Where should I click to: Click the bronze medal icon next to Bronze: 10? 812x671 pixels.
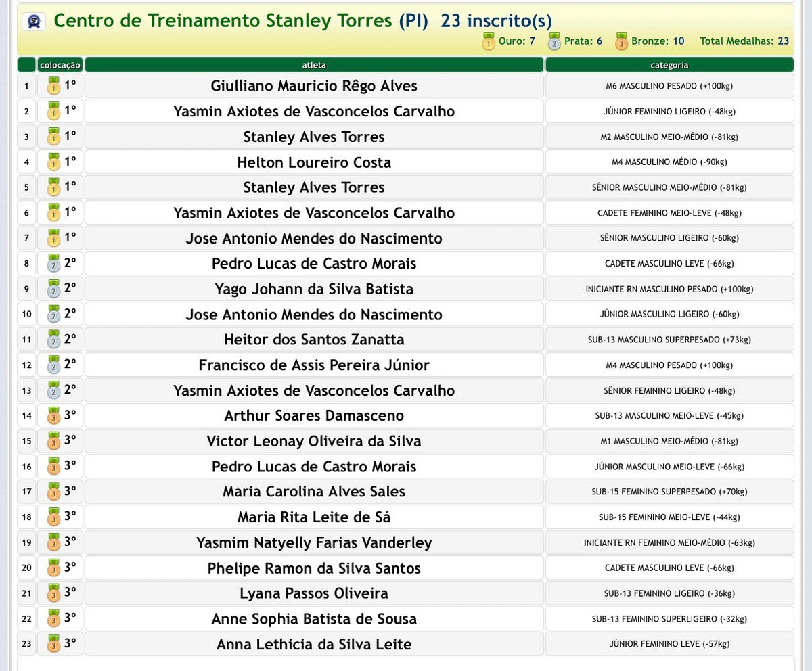click(621, 42)
